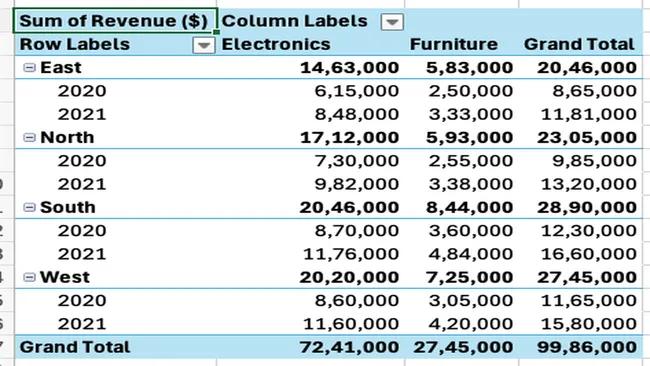Select Electronics grand total 72,41,000
Screen dimensions: 650x366
click(349, 347)
